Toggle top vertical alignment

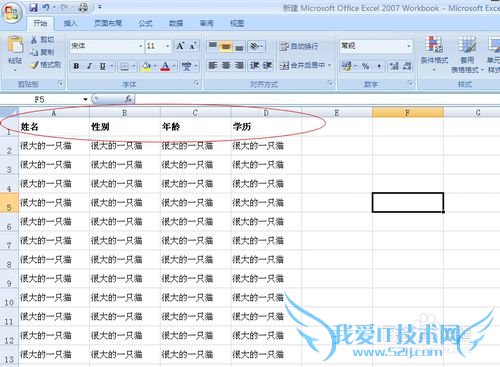tap(213, 46)
